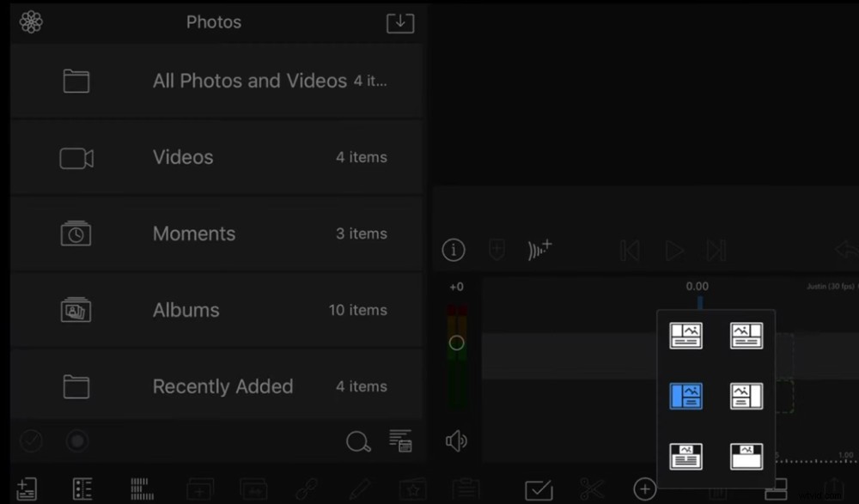Tap the LumaFusion flower logo

pyautogui.click(x=31, y=21)
